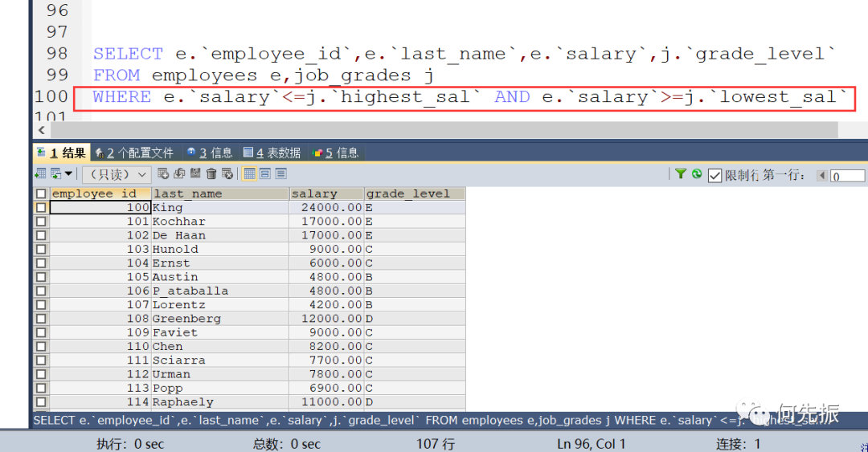Sort by grade_level column header
The width and height of the screenshot is (868, 452).
(x=415, y=193)
